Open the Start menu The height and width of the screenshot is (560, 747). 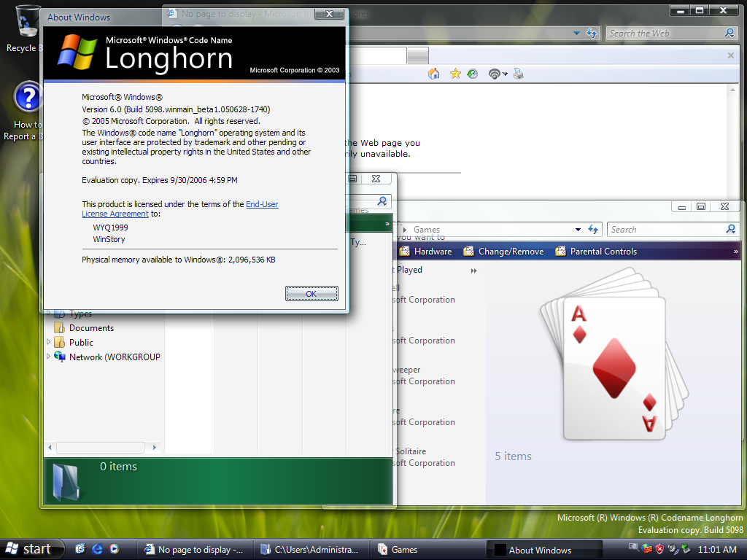(x=31, y=550)
